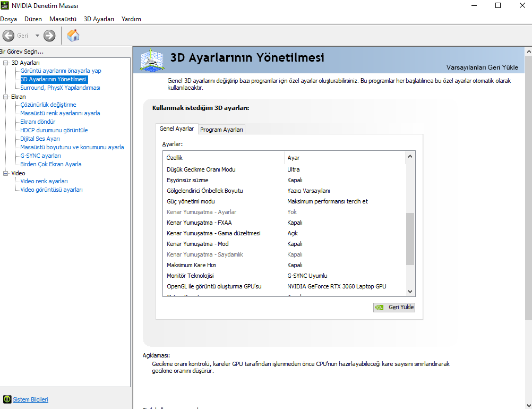Screen dimensions: 532x409
Task: Click main page scroll up arrow
Action: pos(529,52)
